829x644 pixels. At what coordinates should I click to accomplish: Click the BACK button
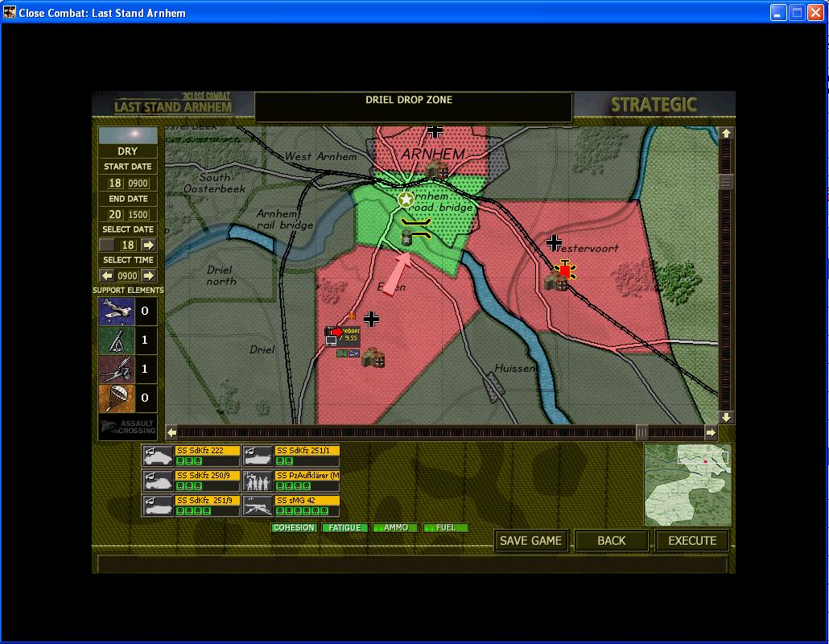(x=611, y=541)
